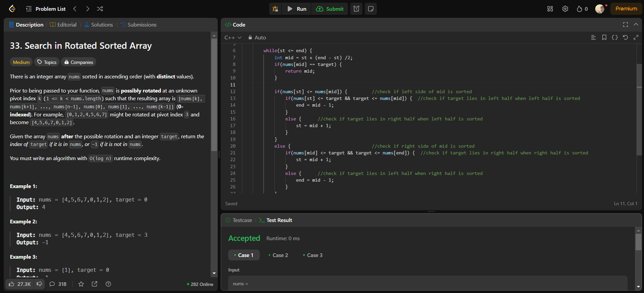Click the Accepted result text
The width and height of the screenshot is (644, 293).
[x=244, y=238]
